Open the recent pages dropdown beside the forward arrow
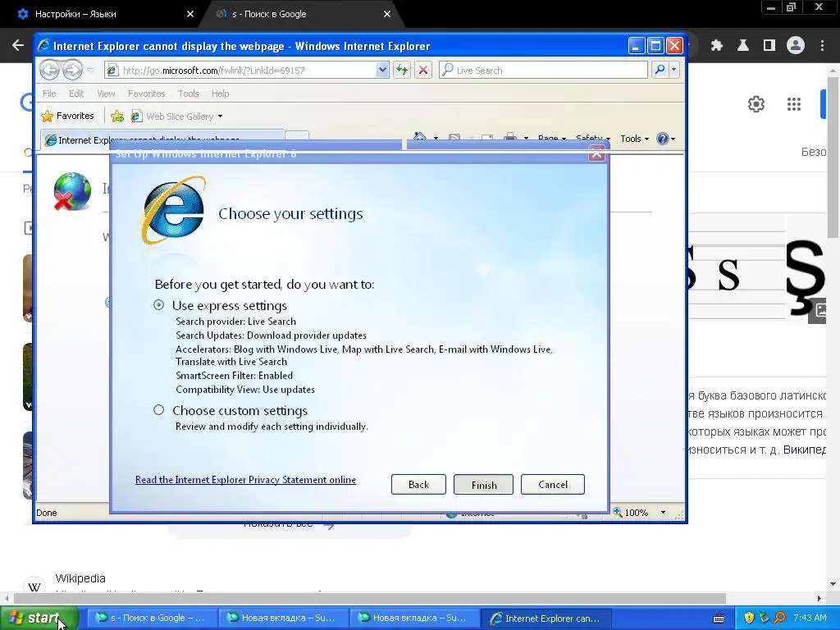Image resolution: width=840 pixels, height=630 pixels. (x=90, y=71)
